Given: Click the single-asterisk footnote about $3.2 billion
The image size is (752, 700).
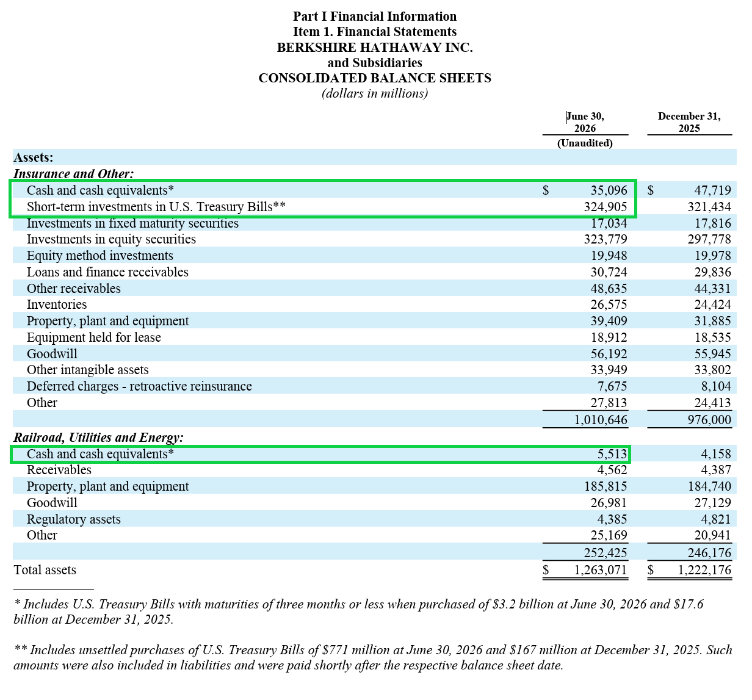Looking at the screenshot, I should [359, 612].
